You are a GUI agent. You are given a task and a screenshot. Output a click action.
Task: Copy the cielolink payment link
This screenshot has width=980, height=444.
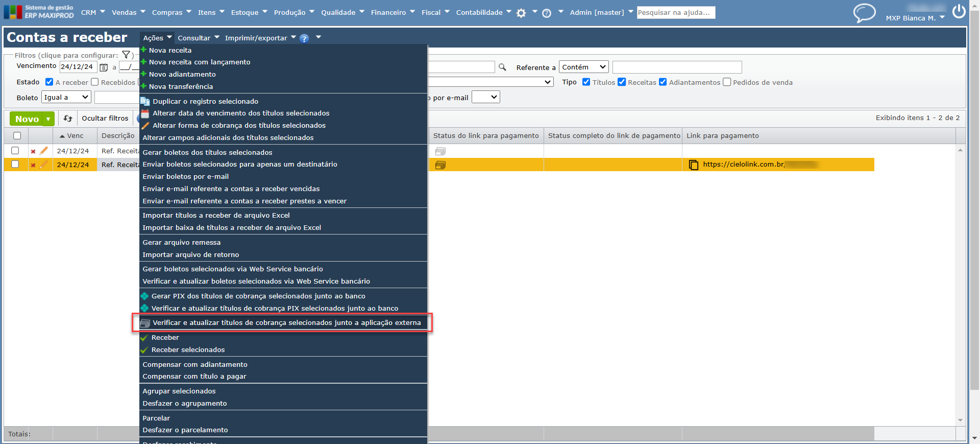694,165
